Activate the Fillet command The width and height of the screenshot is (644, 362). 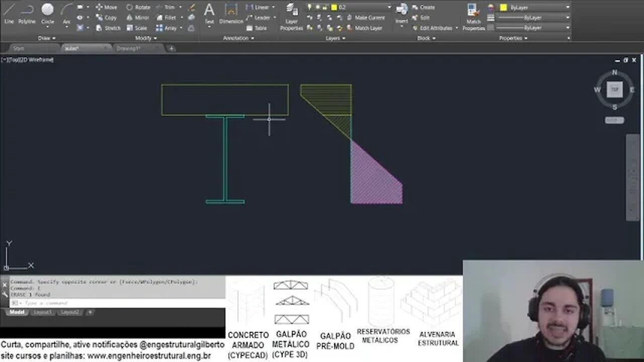[x=166, y=18]
